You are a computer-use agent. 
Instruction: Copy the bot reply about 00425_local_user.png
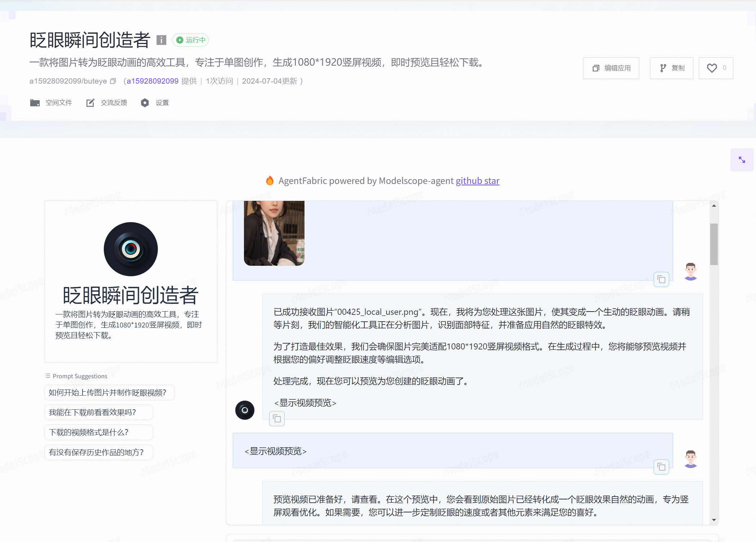click(x=277, y=419)
